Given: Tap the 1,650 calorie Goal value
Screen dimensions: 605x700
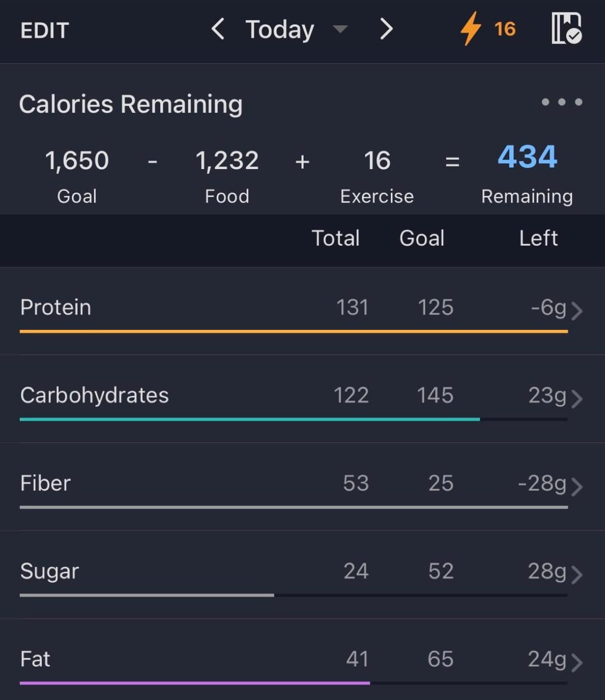Looking at the screenshot, I should click(x=77, y=161).
